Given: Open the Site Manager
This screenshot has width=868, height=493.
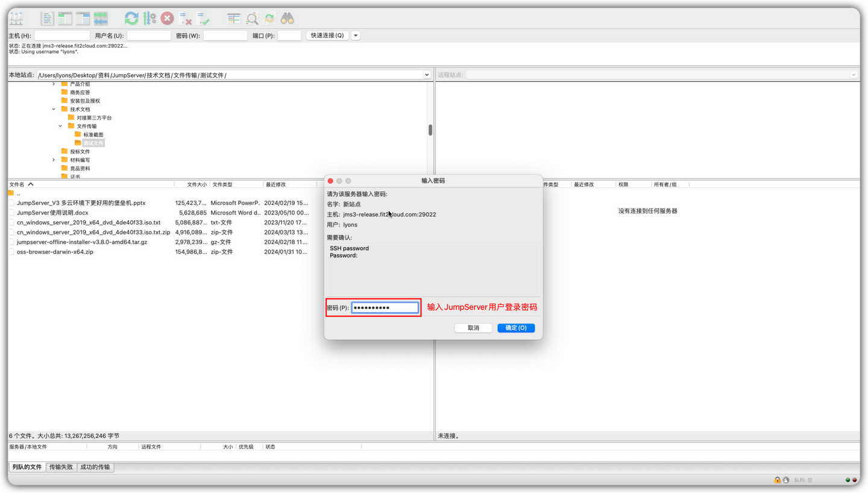Looking at the screenshot, I should click(16, 17).
